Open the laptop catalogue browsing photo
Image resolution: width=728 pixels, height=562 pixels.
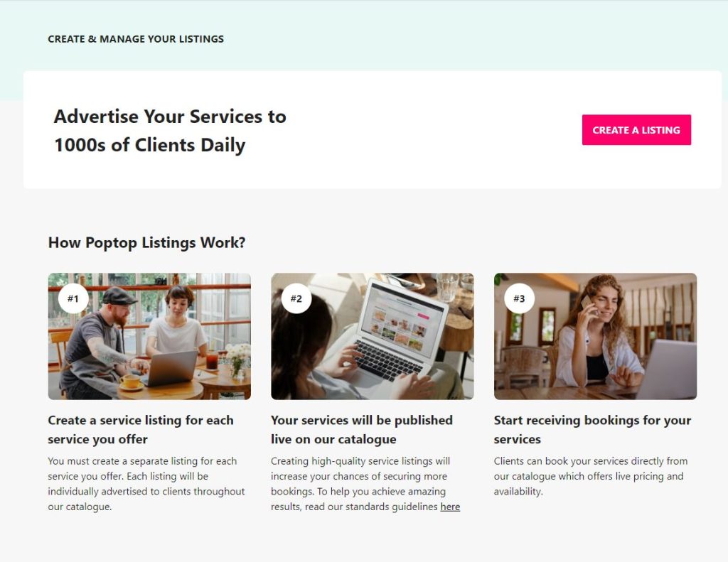[x=373, y=336]
